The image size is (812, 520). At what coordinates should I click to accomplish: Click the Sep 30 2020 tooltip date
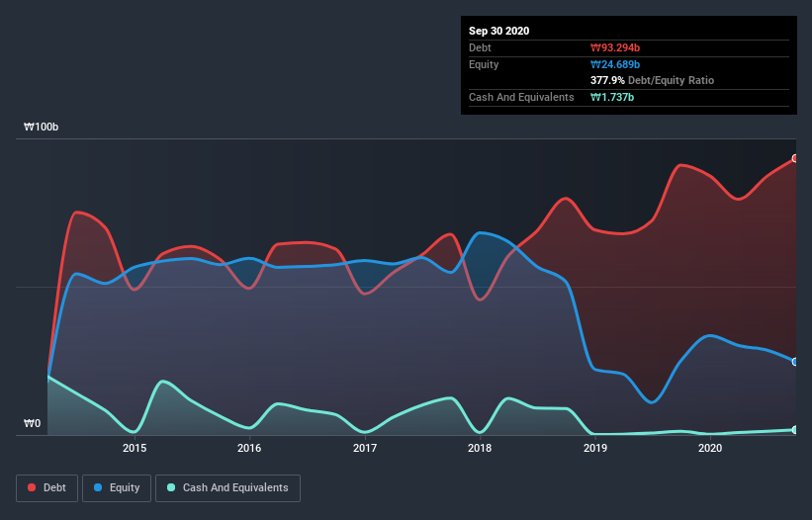pyautogui.click(x=498, y=31)
